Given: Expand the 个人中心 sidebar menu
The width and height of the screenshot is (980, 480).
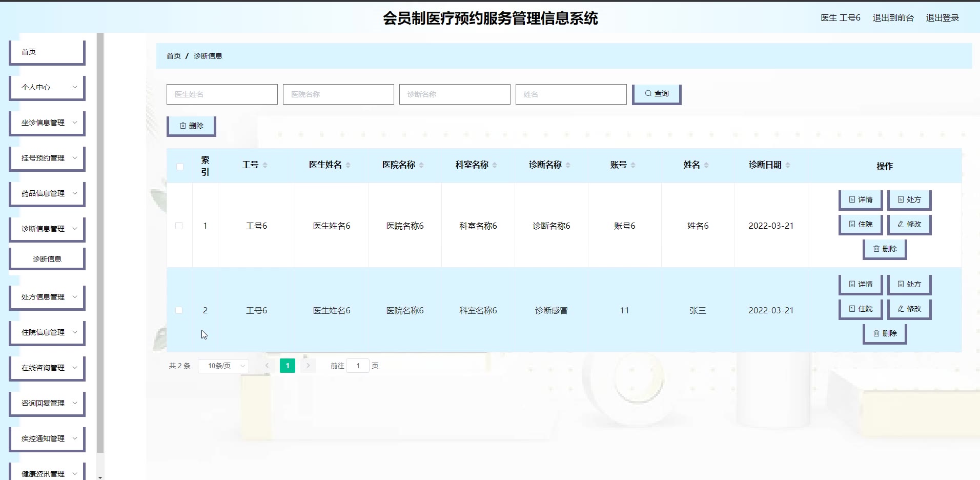Looking at the screenshot, I should pos(47,87).
